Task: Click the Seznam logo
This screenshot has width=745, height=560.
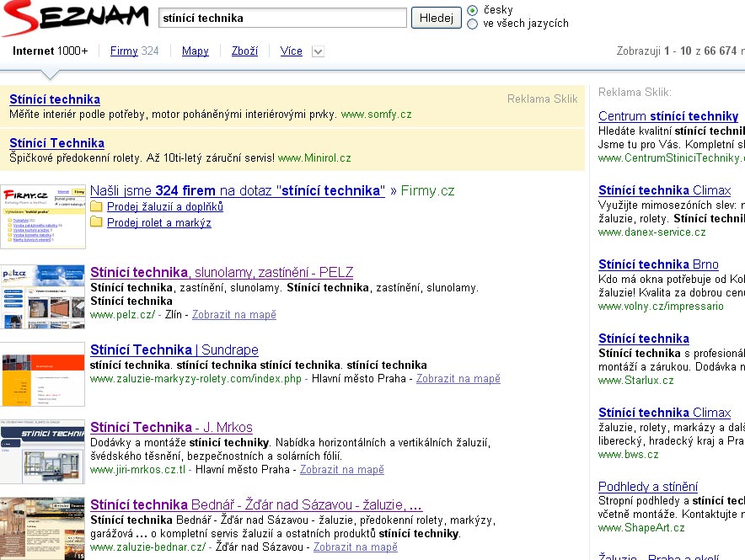Action: [x=75, y=18]
